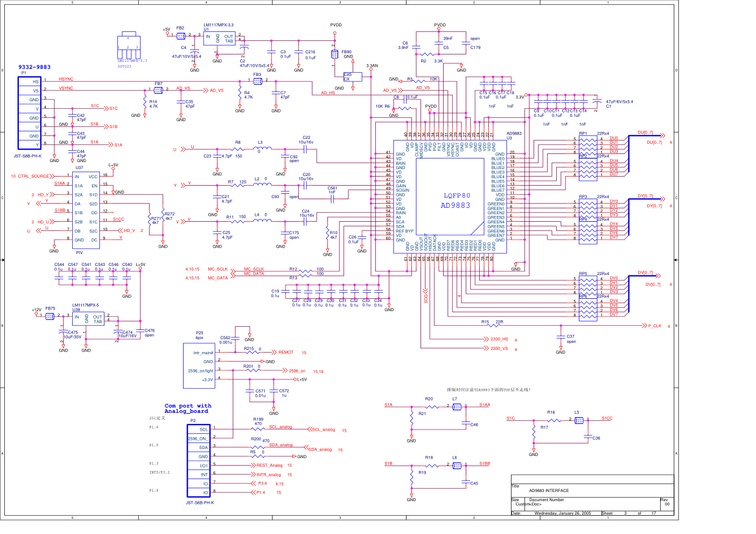This screenshot has height=534, width=756.
Task: Select the 'U37' switch IC designator
Action: tap(79, 167)
